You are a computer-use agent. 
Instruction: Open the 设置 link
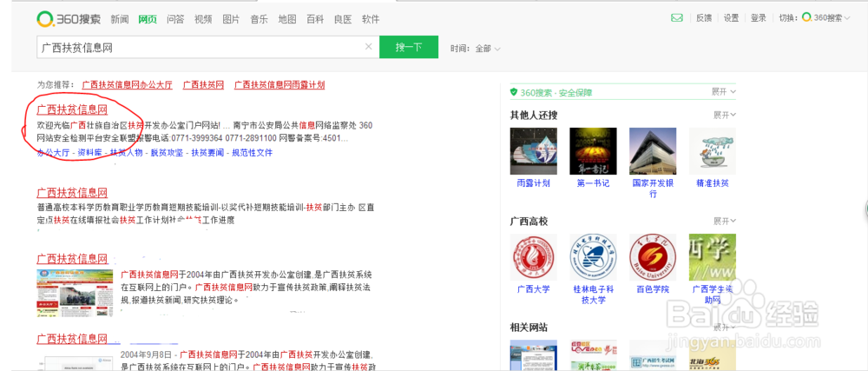point(731,17)
